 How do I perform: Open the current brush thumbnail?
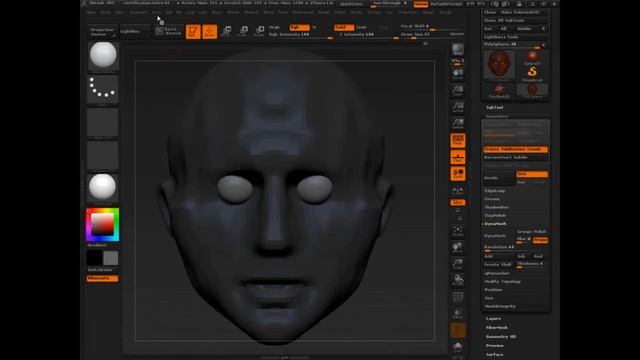tap(103, 56)
